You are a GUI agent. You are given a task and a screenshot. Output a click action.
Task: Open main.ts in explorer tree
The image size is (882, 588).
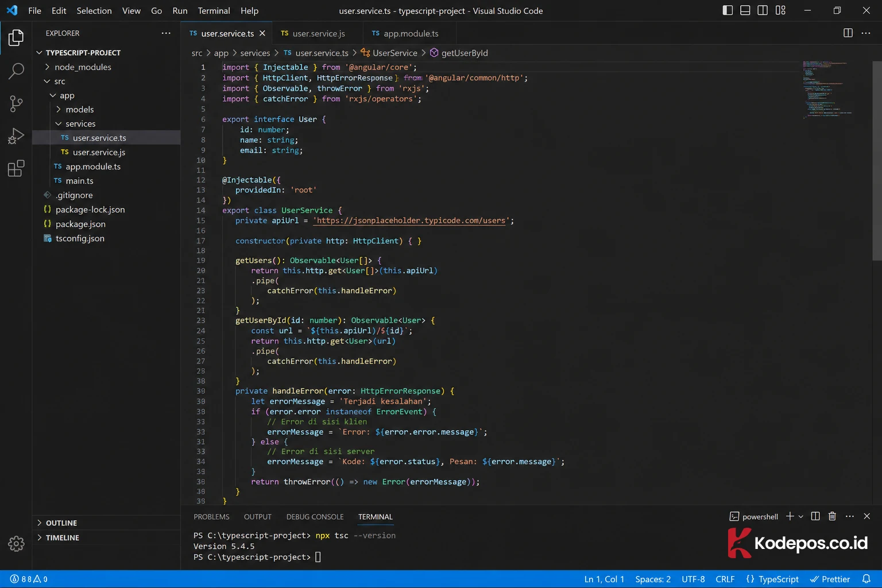106,180
